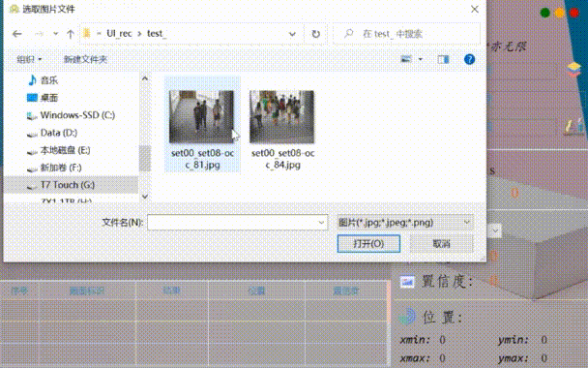This screenshot has width=588, height=368.
Task: Click the 打开(O) button
Action: pyautogui.click(x=368, y=244)
